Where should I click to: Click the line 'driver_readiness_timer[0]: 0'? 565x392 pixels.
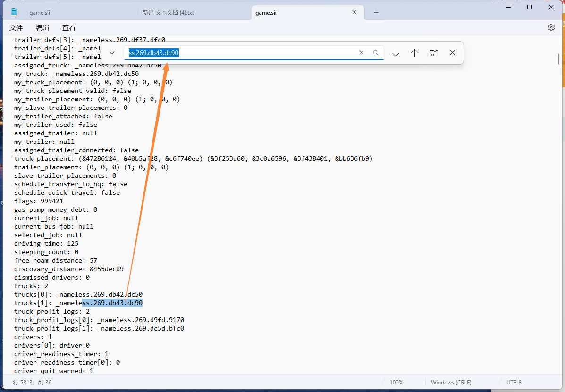pyautogui.click(x=67, y=362)
